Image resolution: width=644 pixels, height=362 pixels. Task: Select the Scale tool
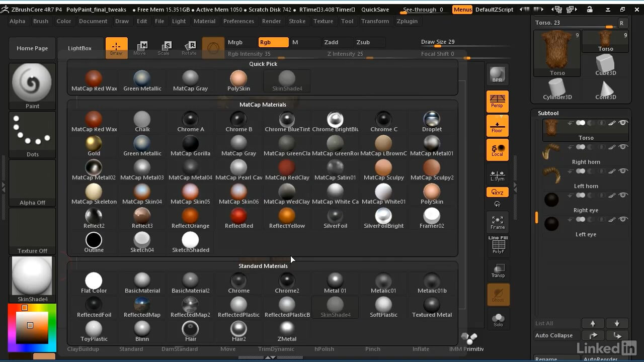[x=164, y=48]
